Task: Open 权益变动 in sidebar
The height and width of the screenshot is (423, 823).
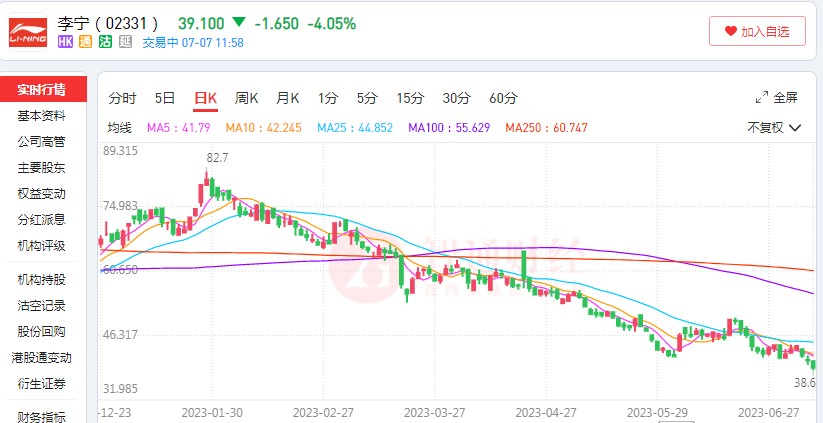Action: (x=41, y=194)
